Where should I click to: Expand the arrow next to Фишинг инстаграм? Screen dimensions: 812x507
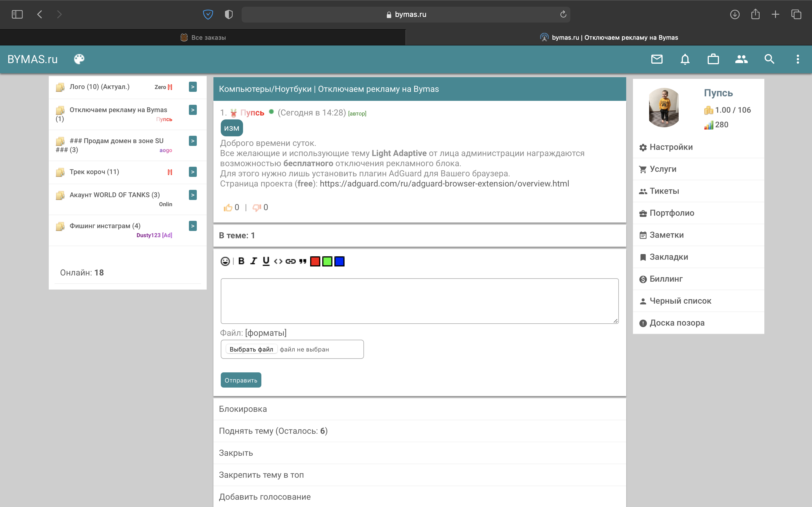[x=193, y=226]
